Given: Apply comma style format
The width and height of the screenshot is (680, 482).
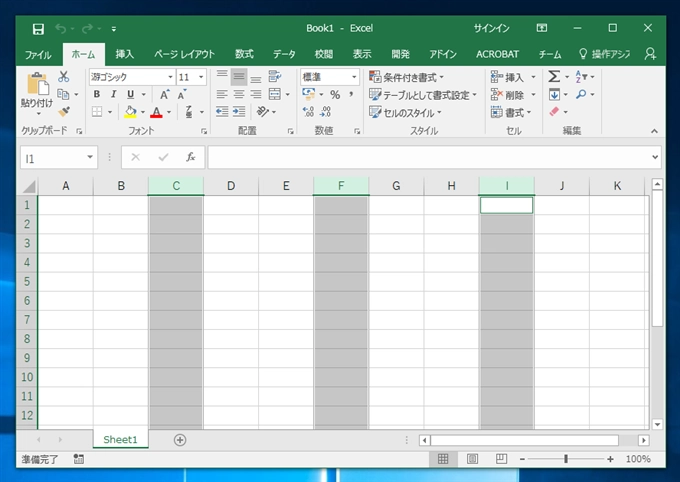Looking at the screenshot, I should [x=351, y=95].
